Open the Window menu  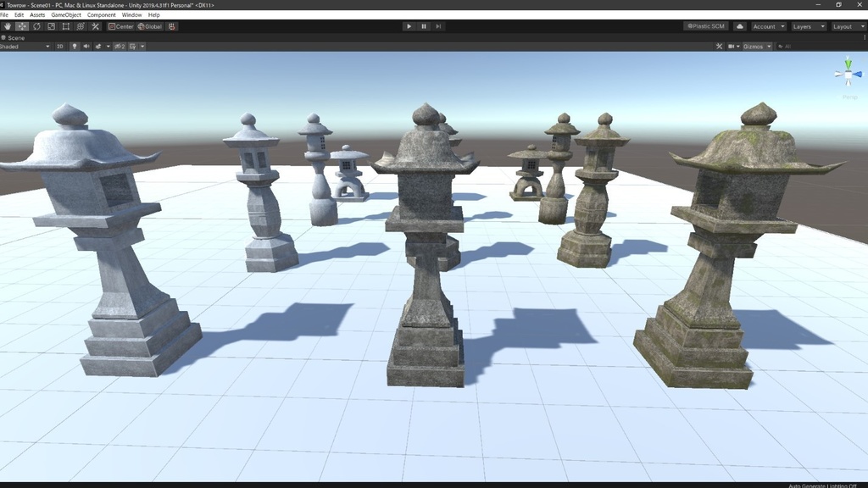click(131, 15)
